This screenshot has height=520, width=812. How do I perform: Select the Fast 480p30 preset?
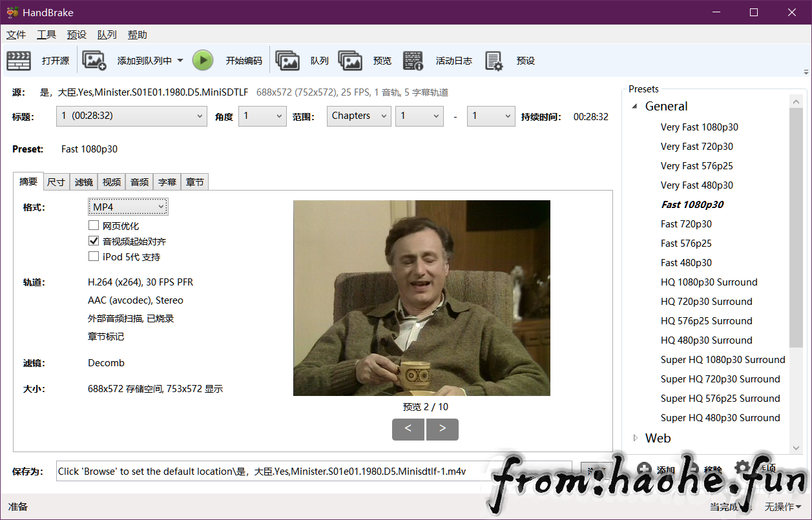[686, 263]
